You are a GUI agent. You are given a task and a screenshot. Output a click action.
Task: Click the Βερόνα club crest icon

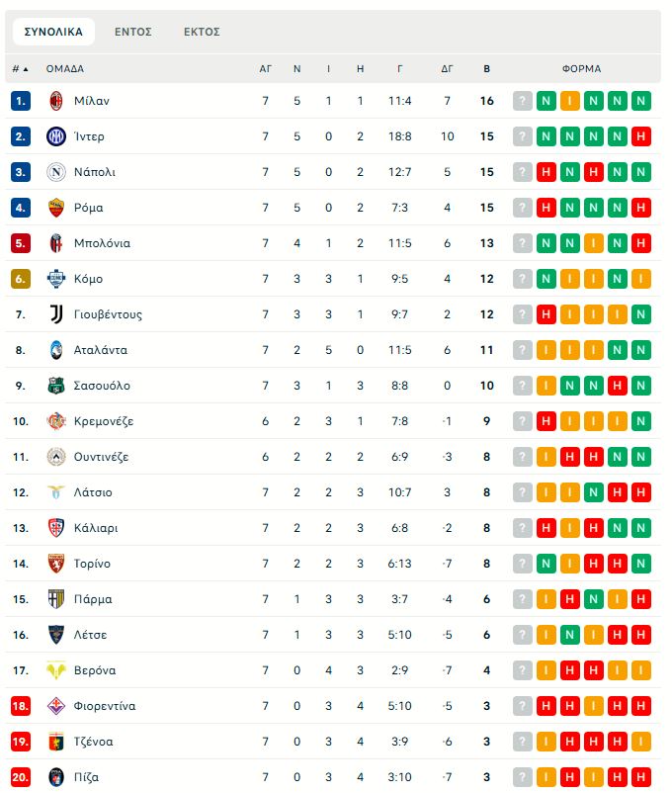pyautogui.click(x=55, y=670)
